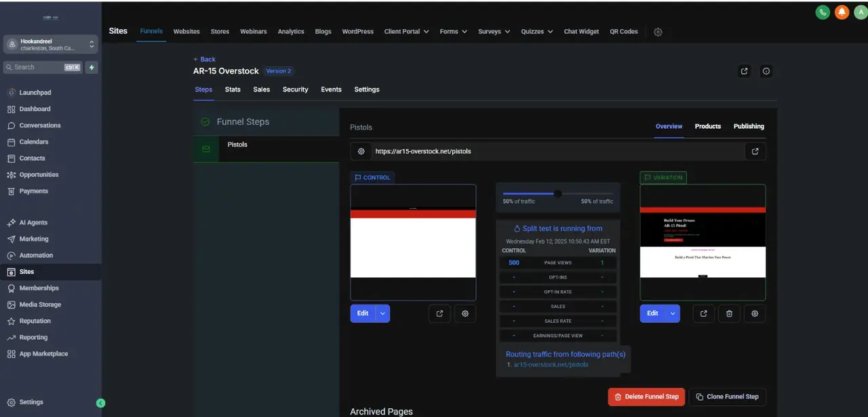
Task: Open the Webinars tab
Action: coord(254,32)
